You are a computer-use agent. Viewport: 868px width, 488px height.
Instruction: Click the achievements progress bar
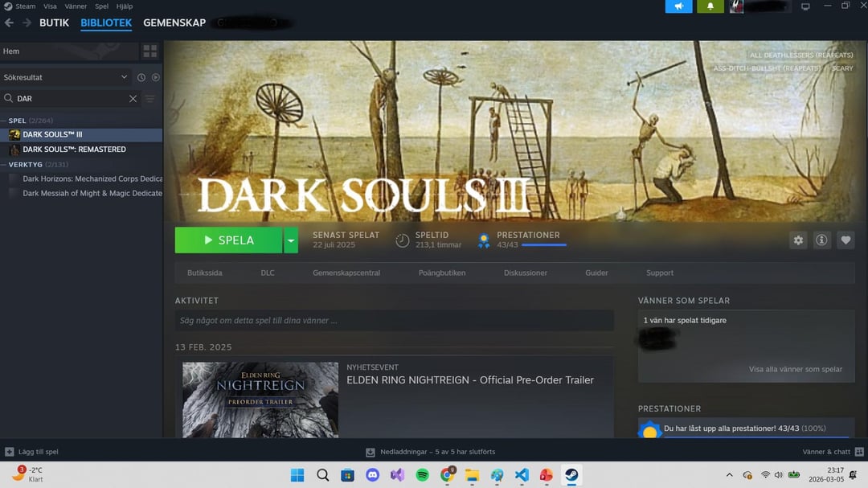click(x=531, y=244)
